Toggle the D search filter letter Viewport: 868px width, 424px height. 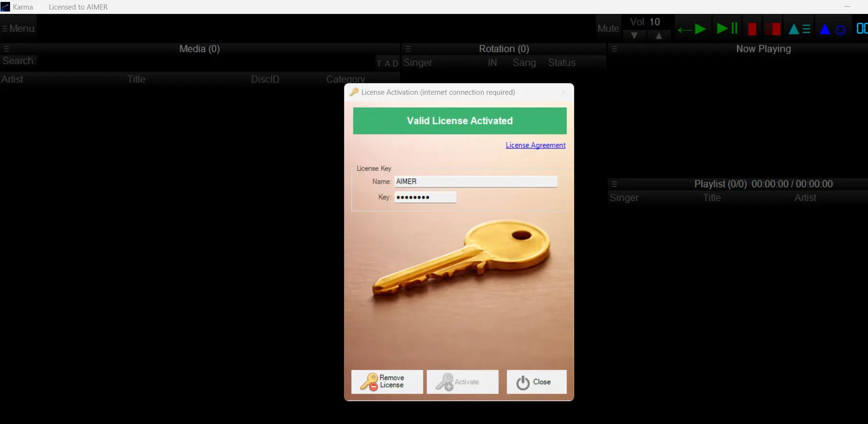click(x=395, y=63)
